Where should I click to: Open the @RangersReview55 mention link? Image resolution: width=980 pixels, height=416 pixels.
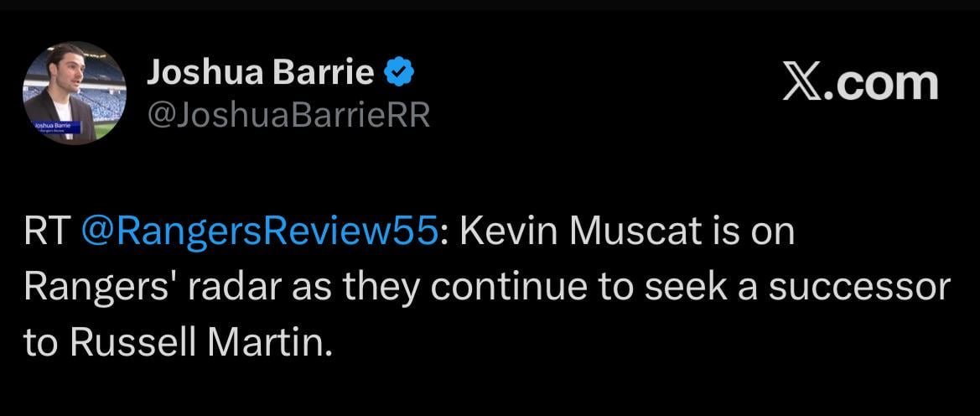[257, 232]
